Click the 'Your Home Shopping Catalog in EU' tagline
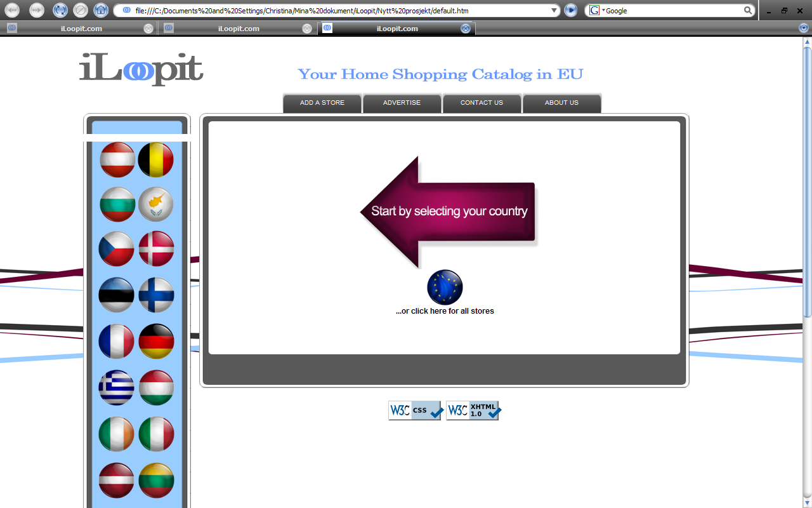 (x=440, y=74)
